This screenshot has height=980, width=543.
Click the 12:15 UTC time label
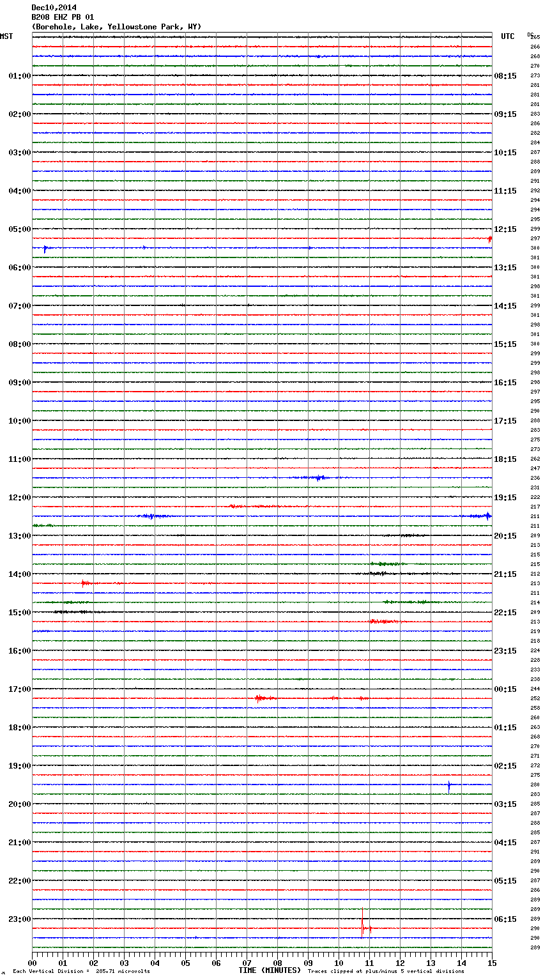point(505,229)
